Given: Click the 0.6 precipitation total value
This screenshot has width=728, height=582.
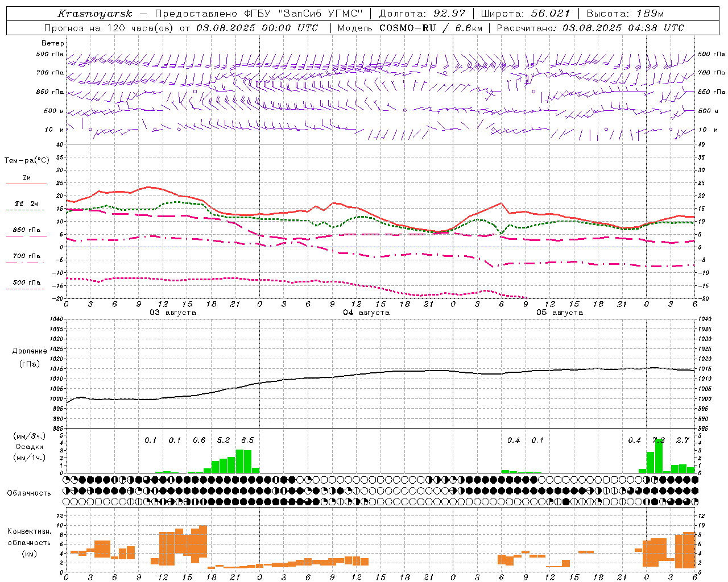Looking at the screenshot, I should click(x=199, y=440).
